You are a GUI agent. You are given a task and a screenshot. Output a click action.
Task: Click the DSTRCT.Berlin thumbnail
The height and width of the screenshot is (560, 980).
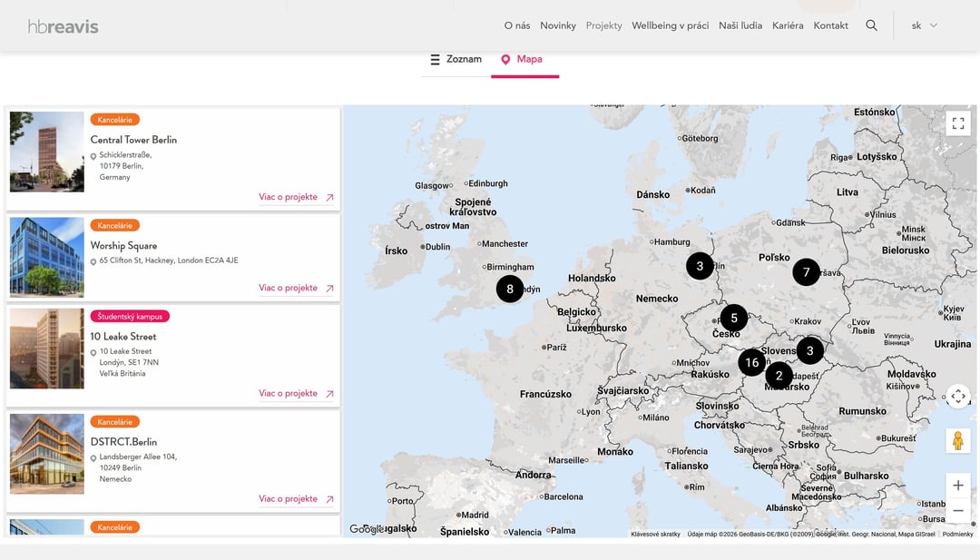pos(47,454)
